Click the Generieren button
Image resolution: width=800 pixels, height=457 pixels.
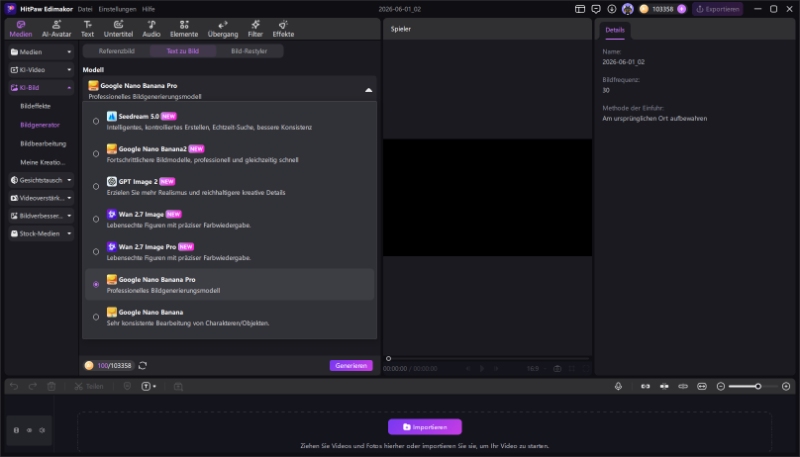pos(351,366)
